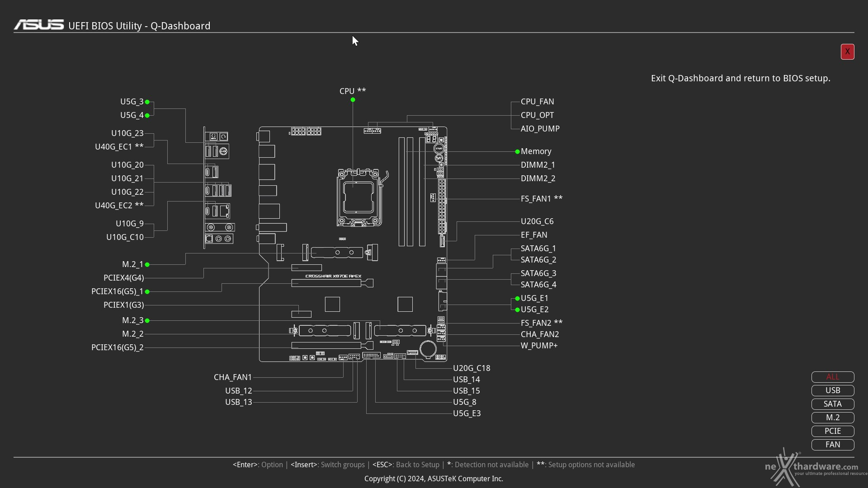Screen dimensions: 868x488
Task: Open the CHA_FAN2 header entry
Action: [x=540, y=334]
